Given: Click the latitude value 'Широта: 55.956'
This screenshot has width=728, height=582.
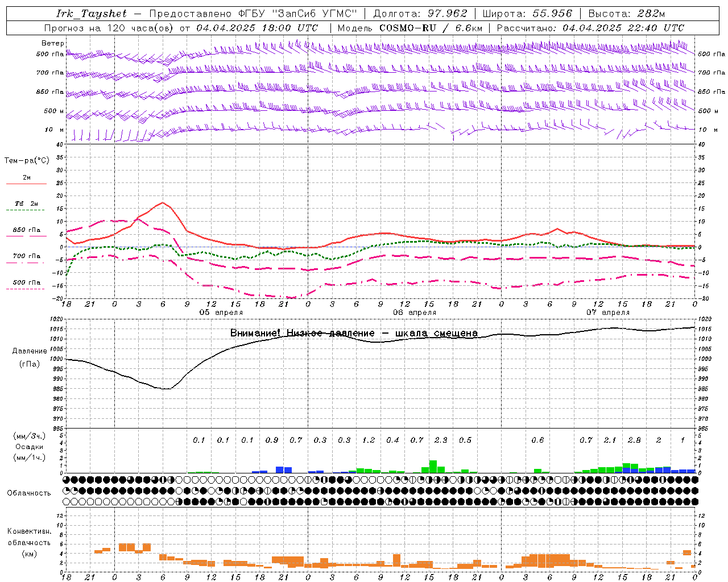Looking at the screenshot, I should coord(527,14).
